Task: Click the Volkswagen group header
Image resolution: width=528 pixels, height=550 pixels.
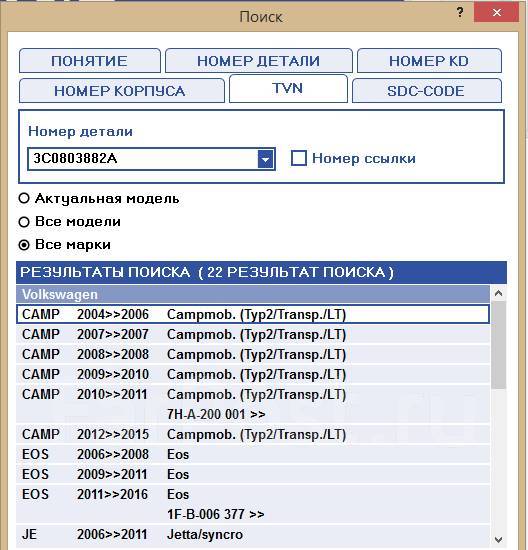Action: tap(253, 294)
